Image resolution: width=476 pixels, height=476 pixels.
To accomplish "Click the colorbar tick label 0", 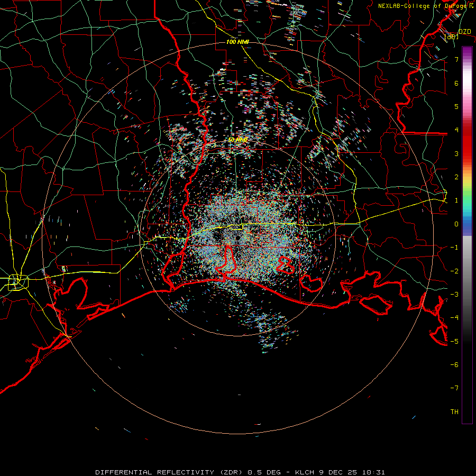I will coord(456,224).
